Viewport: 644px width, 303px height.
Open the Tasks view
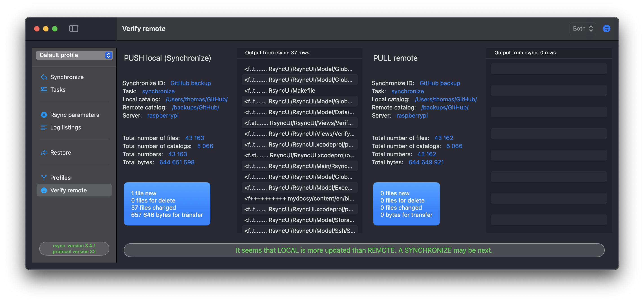74,89
